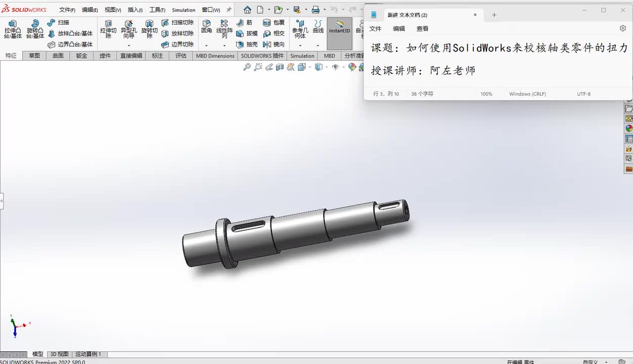Switch to the 运动算例 1 motion study tab
The width and height of the screenshot is (633, 364).
(88, 354)
